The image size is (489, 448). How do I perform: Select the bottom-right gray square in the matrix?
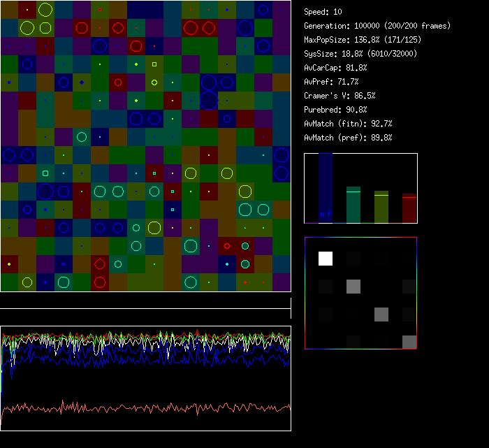point(409,342)
